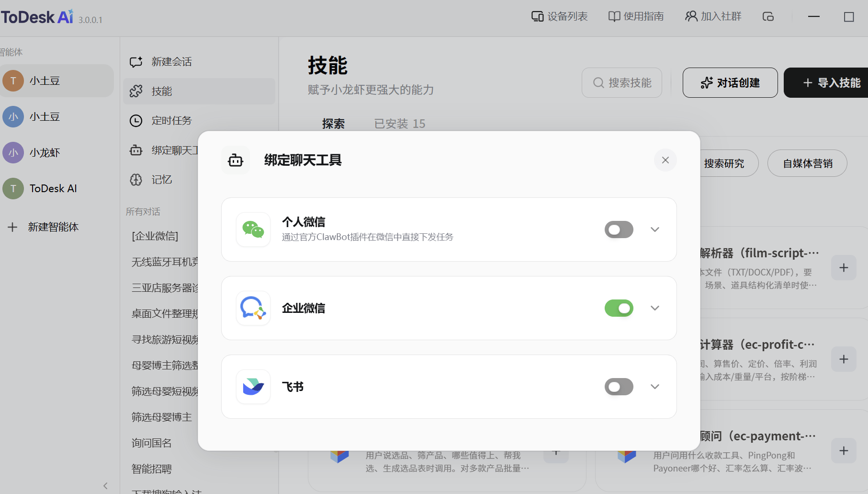
Task: Add the ec-profit 计算器 skill plus button
Action: point(844,359)
